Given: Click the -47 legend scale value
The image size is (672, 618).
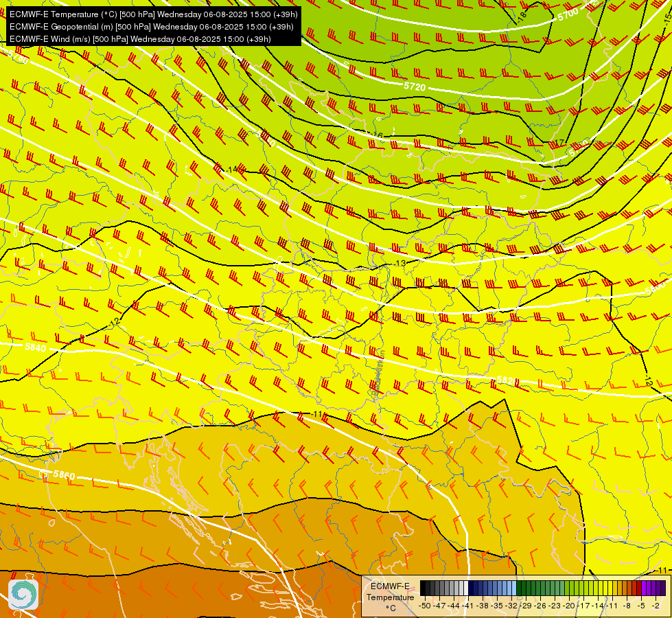Looking at the screenshot, I should pyautogui.click(x=439, y=606).
